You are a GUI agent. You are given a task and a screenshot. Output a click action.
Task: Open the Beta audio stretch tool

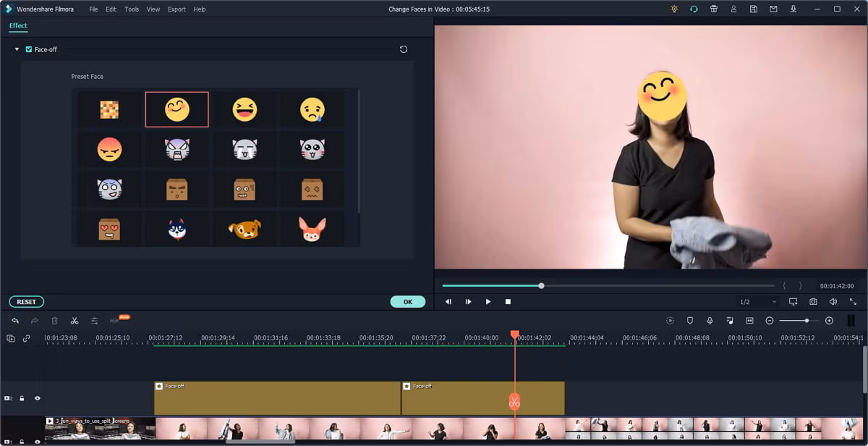pos(114,321)
